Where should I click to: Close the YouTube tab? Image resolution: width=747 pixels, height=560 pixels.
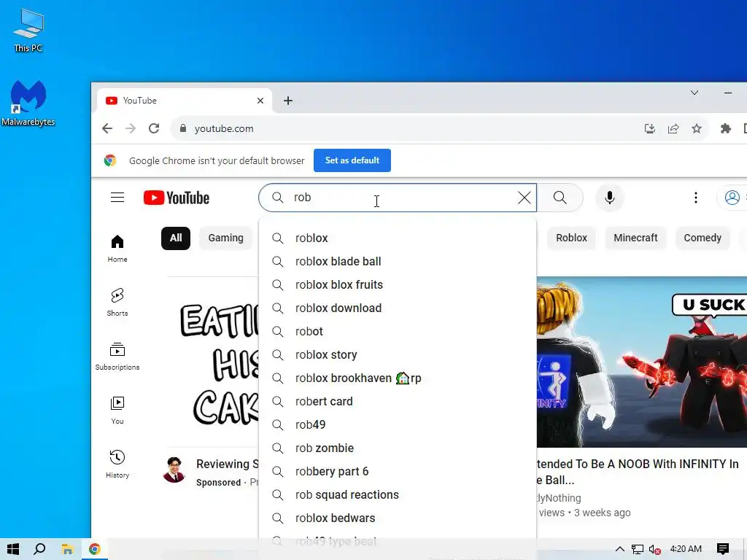click(x=260, y=101)
